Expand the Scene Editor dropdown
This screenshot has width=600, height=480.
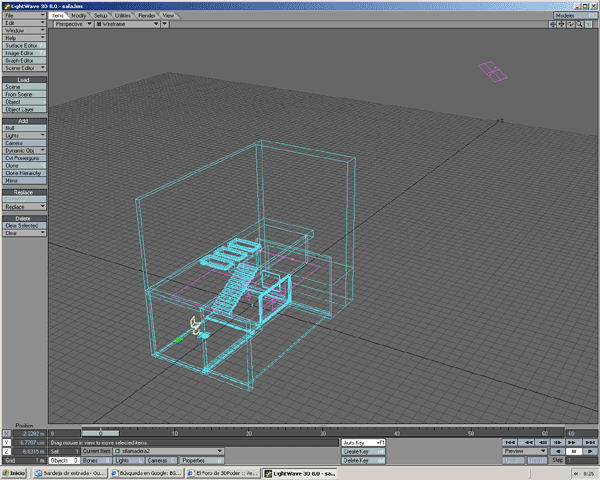tap(24, 68)
